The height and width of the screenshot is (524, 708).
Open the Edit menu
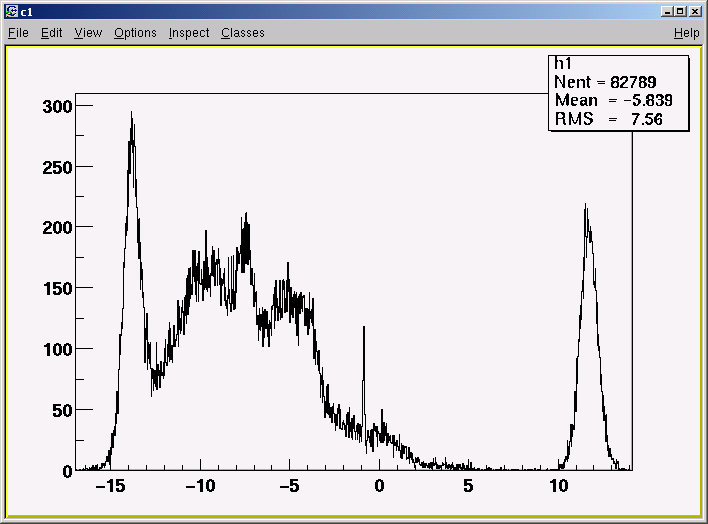[x=51, y=33]
